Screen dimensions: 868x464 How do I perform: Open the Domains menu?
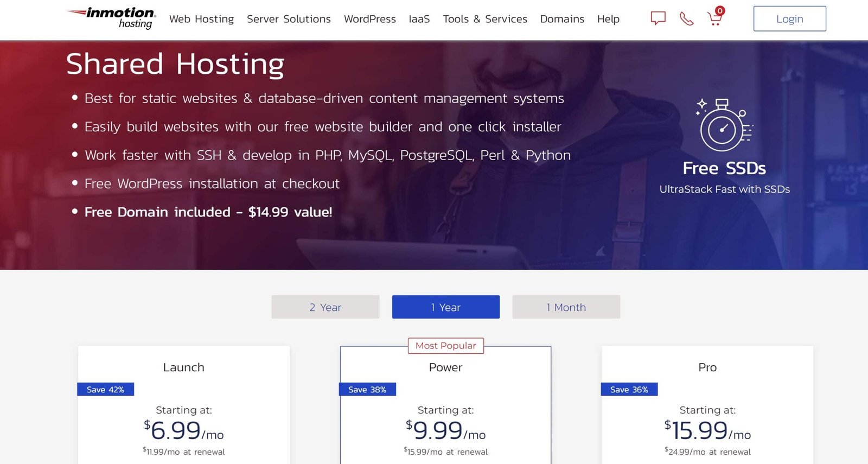[x=562, y=19]
